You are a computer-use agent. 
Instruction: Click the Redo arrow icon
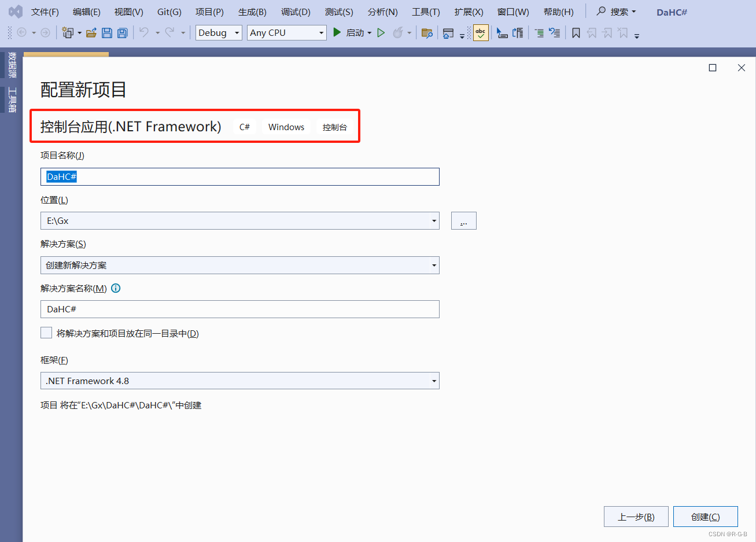(x=170, y=32)
